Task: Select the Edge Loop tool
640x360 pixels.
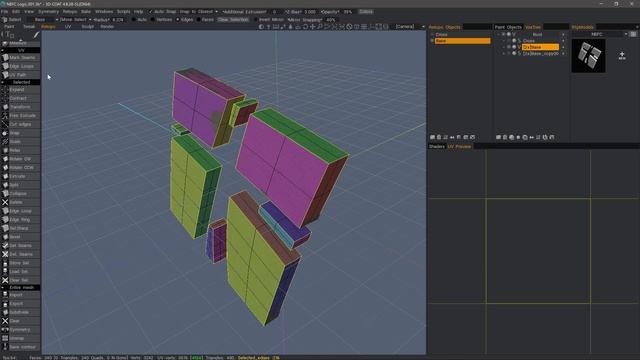Action: point(20,211)
